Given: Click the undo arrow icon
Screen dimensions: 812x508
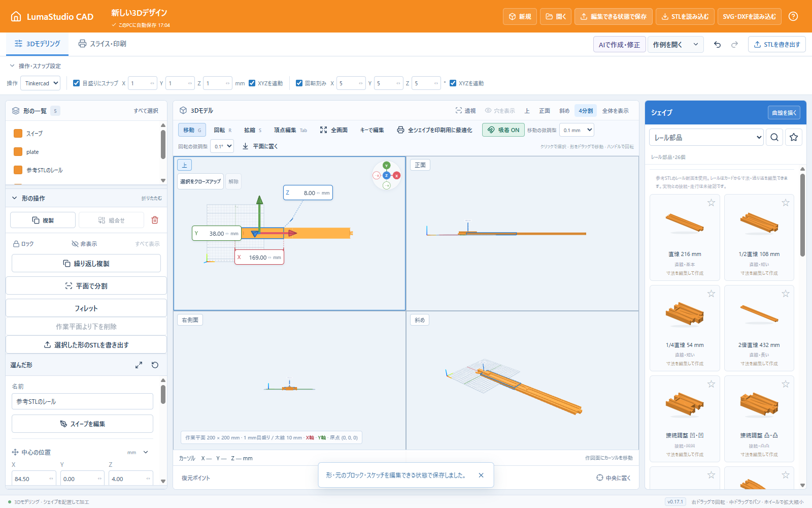Looking at the screenshot, I should point(717,45).
